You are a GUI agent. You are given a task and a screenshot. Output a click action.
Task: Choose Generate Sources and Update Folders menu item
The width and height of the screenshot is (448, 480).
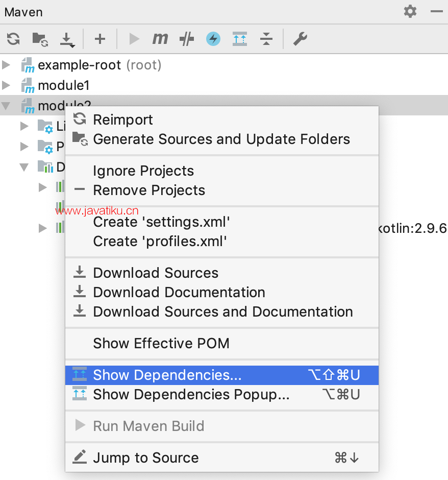pos(222,139)
